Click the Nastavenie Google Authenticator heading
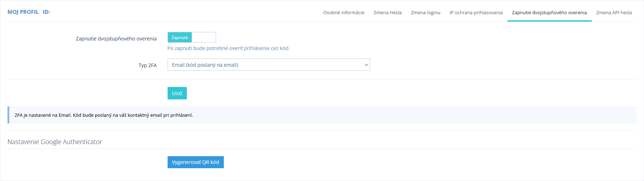 [55, 142]
